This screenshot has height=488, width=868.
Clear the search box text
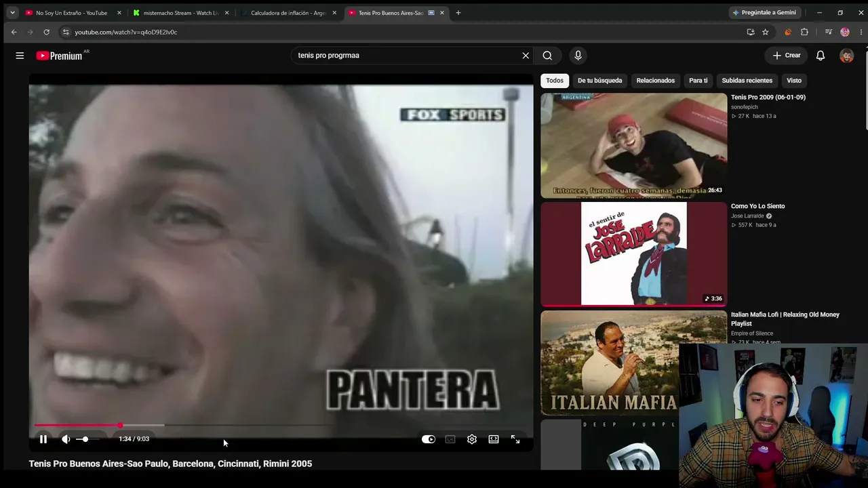click(x=526, y=56)
